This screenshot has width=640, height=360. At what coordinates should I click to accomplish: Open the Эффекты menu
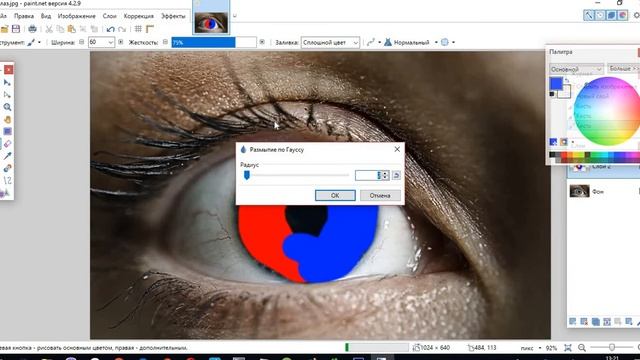pos(173,16)
